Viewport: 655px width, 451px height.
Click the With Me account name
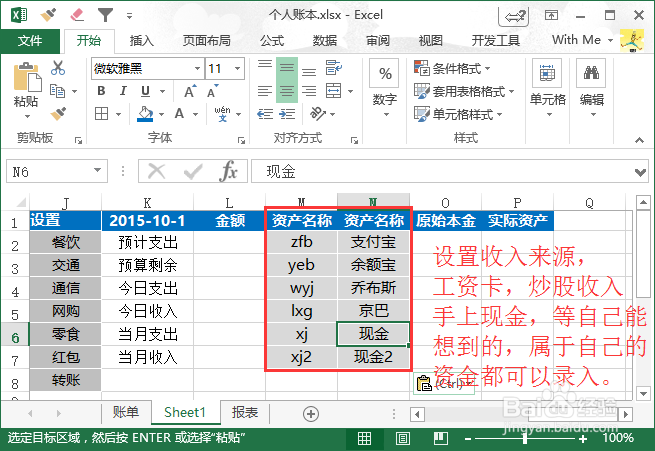tap(576, 40)
